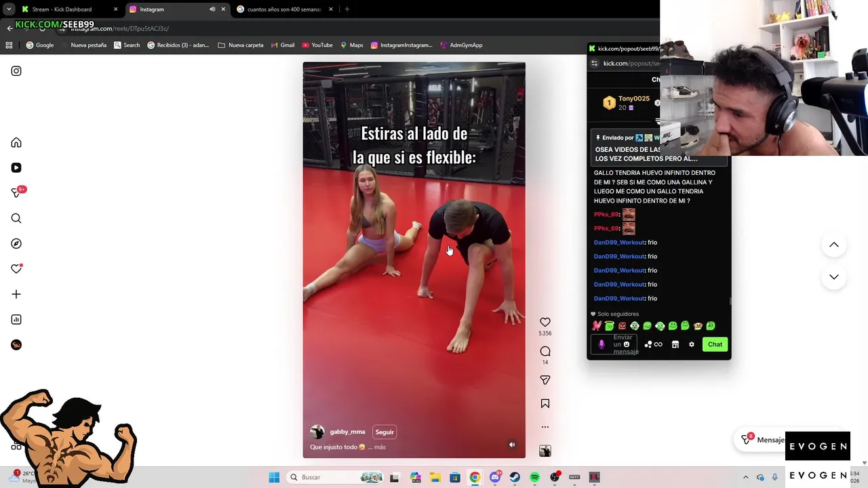Expand caption with 'más' link
The image size is (868, 488).
(x=379, y=447)
